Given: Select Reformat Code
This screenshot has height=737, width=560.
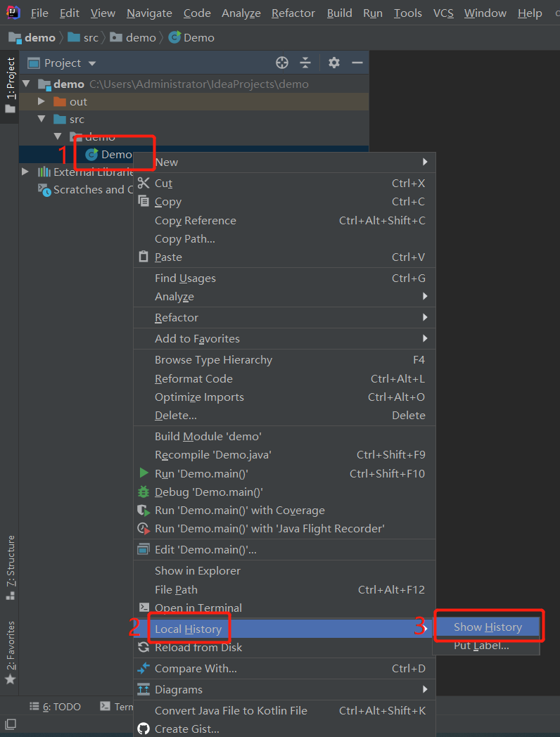Looking at the screenshot, I should pyautogui.click(x=284, y=379).
